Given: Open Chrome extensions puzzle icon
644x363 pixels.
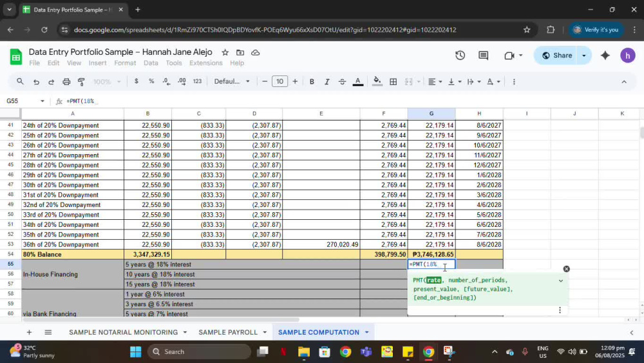Looking at the screenshot, I should (x=551, y=30).
